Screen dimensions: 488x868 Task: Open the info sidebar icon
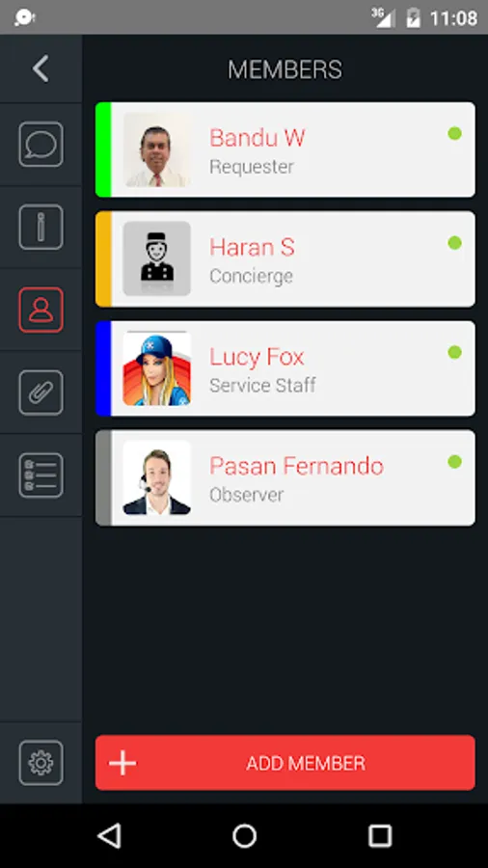[x=41, y=227]
